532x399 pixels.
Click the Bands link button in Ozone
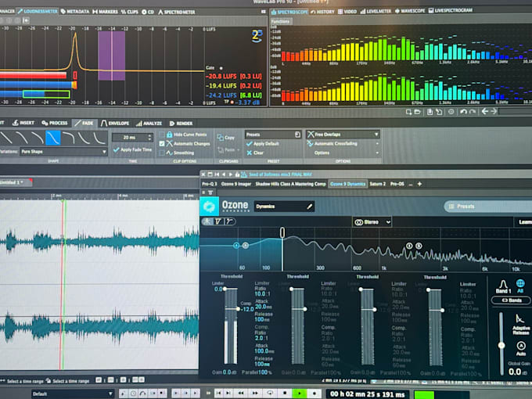(x=511, y=300)
